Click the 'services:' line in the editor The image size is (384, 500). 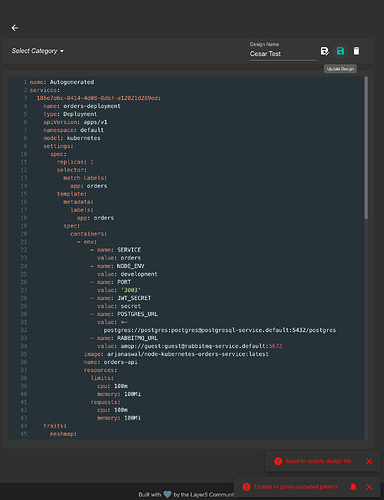(45, 90)
